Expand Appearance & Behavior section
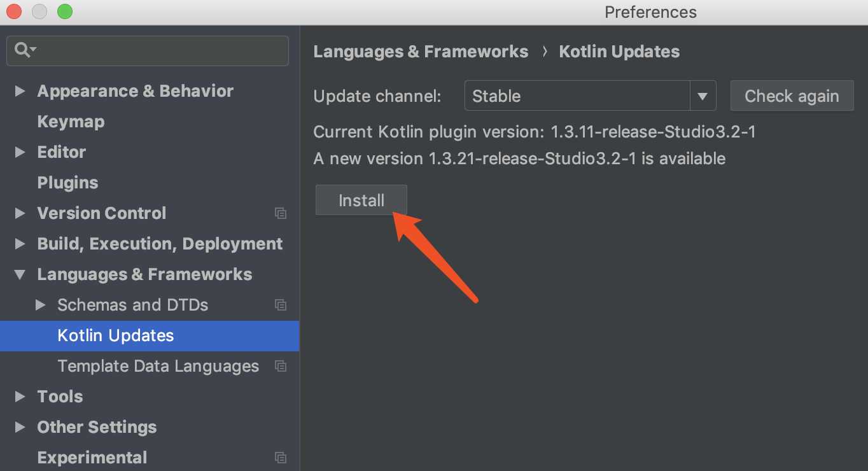The image size is (868, 471). (20, 91)
